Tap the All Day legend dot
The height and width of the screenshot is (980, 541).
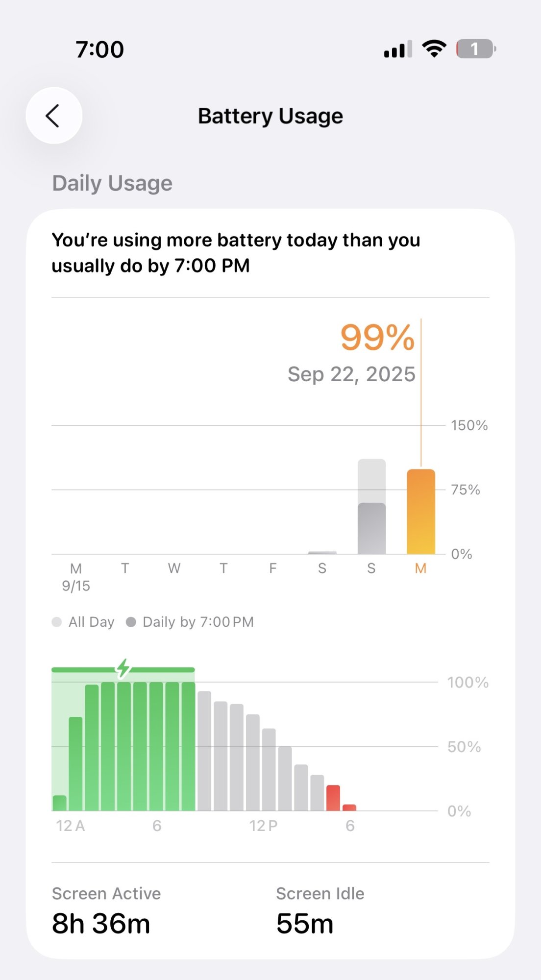(x=57, y=622)
